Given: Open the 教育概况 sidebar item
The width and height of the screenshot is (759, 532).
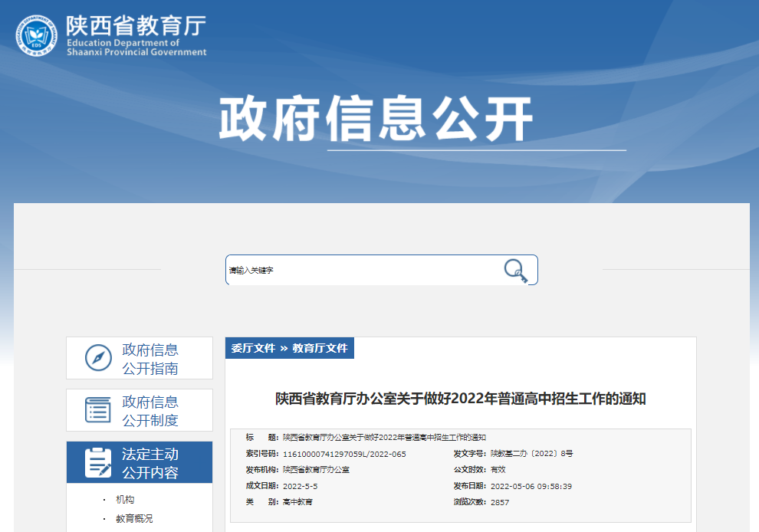Looking at the screenshot, I should point(134,519).
